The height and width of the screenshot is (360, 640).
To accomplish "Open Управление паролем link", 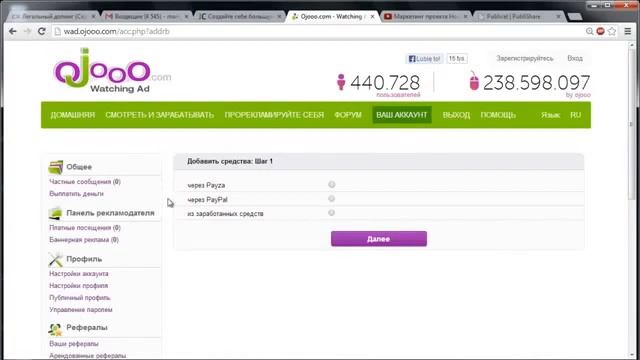I will 81,310.
